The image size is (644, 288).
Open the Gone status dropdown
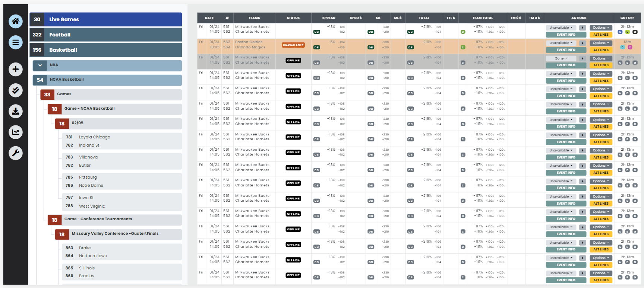tap(561, 58)
